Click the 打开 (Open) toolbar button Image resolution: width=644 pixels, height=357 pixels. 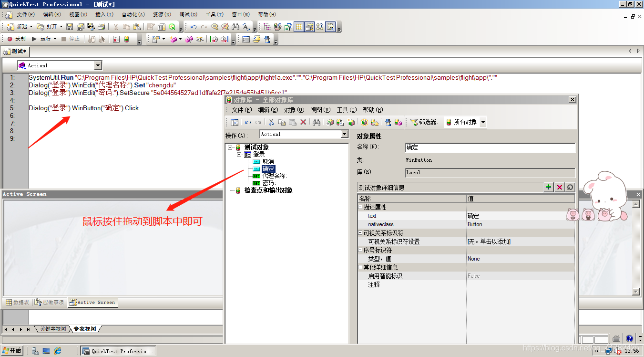pos(48,27)
